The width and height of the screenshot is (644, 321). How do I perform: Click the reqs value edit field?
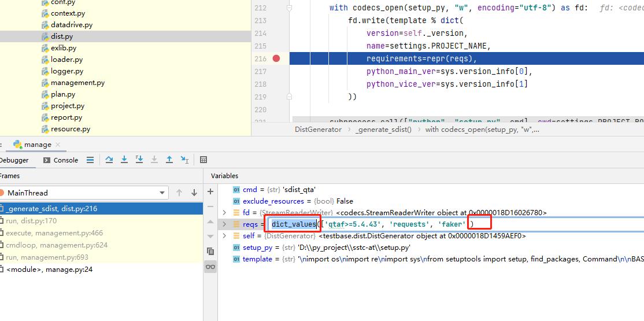(457, 224)
